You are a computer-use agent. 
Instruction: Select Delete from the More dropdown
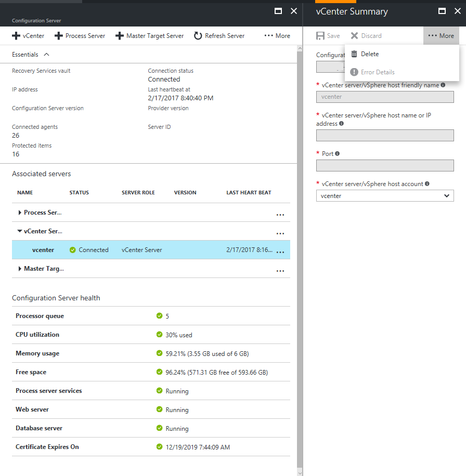[x=370, y=54]
